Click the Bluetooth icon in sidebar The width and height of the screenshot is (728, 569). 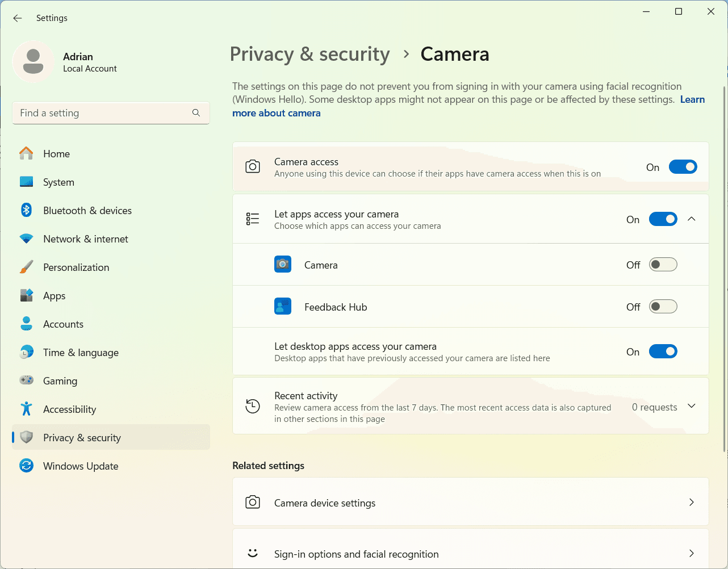point(26,210)
